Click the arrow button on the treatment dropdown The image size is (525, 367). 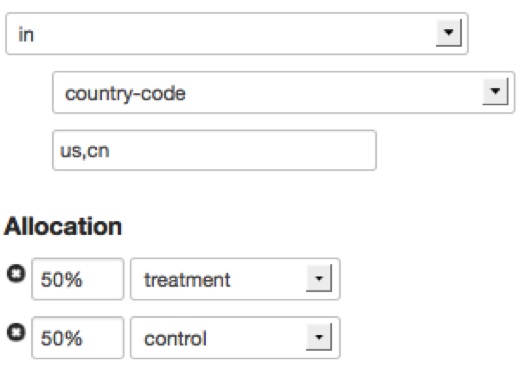click(x=319, y=278)
